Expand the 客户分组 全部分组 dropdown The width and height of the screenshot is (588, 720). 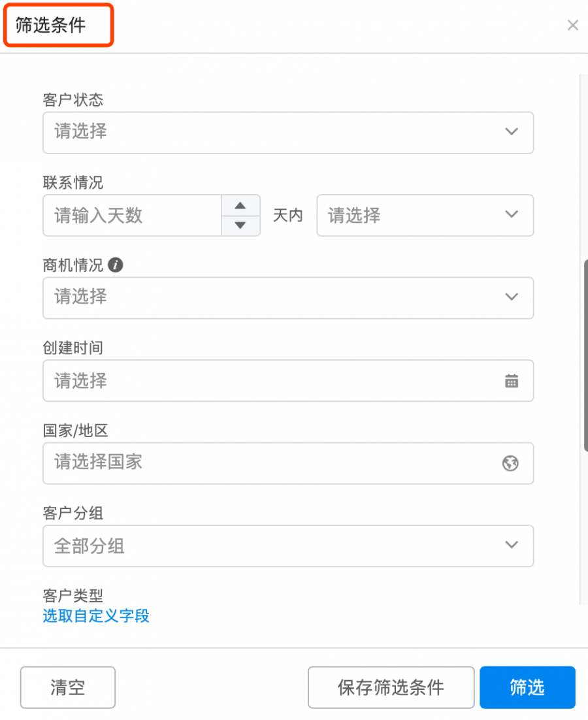point(288,546)
